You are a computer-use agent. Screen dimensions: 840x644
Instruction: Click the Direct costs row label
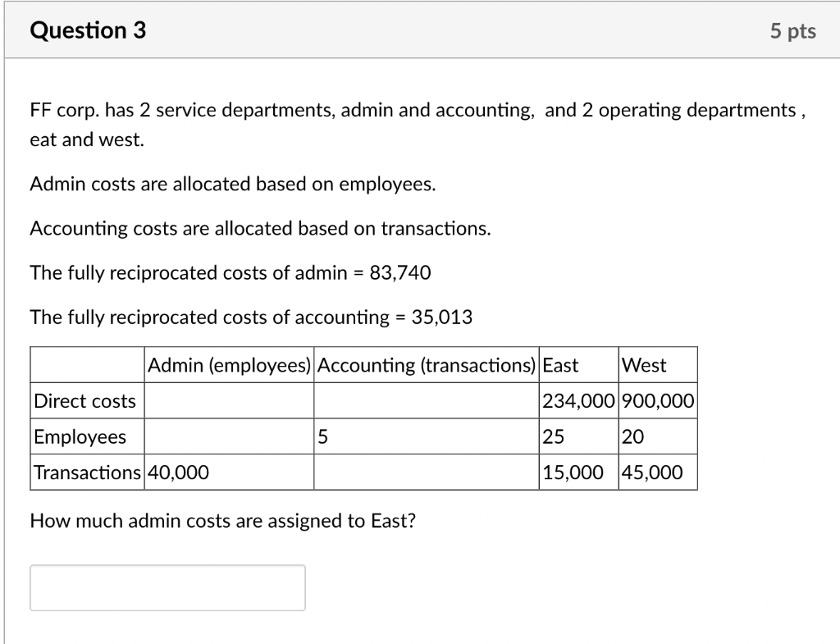point(84,400)
